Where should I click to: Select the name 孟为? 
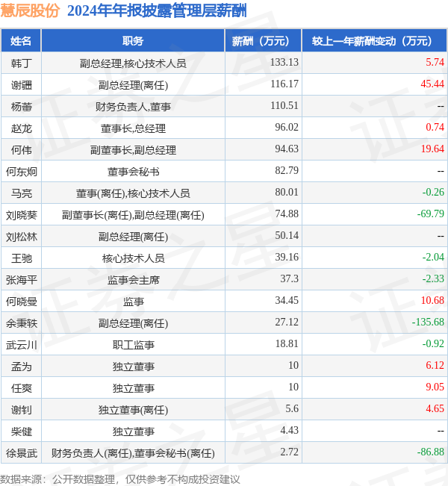pyautogui.click(x=22, y=367)
